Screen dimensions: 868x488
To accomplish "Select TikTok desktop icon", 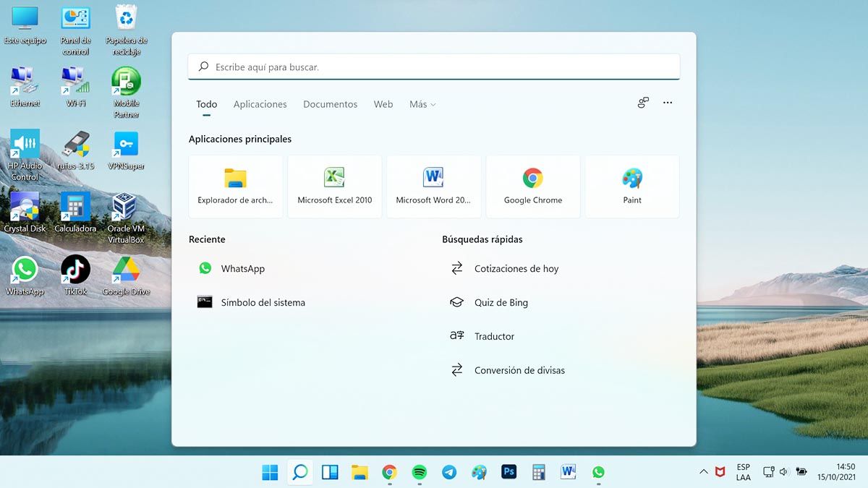I will pyautogui.click(x=75, y=275).
